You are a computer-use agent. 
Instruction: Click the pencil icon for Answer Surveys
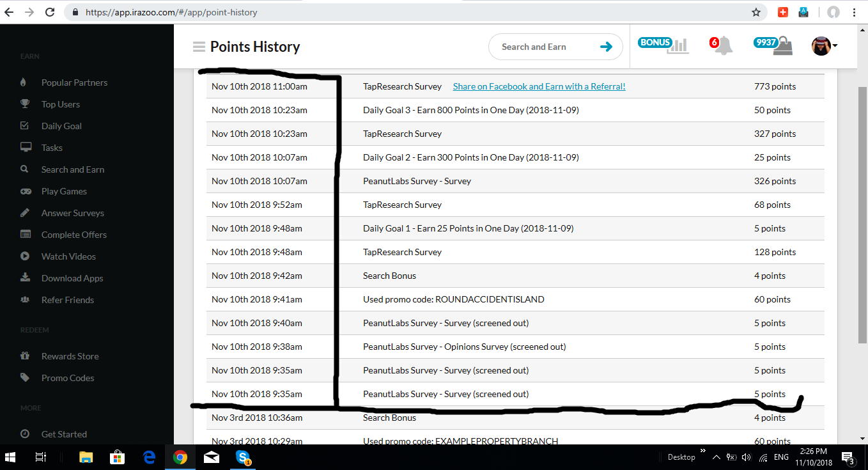(x=25, y=213)
